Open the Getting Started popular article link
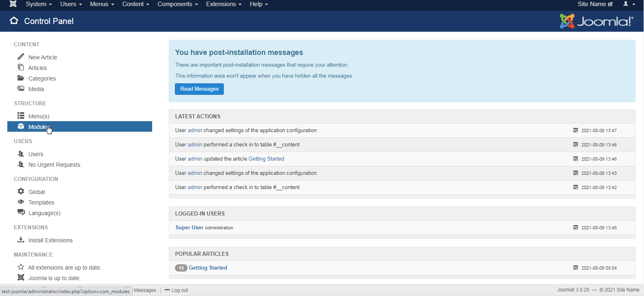 [x=208, y=268]
